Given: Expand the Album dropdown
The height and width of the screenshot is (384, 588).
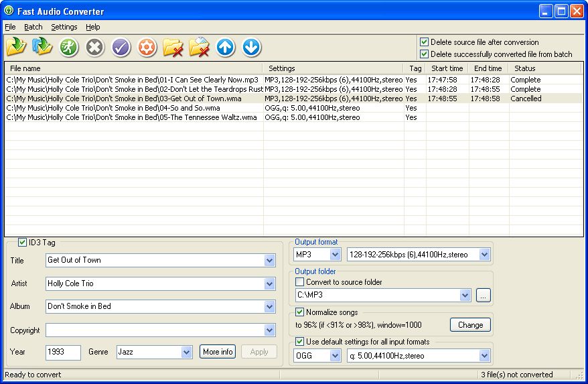Looking at the screenshot, I should (269, 307).
